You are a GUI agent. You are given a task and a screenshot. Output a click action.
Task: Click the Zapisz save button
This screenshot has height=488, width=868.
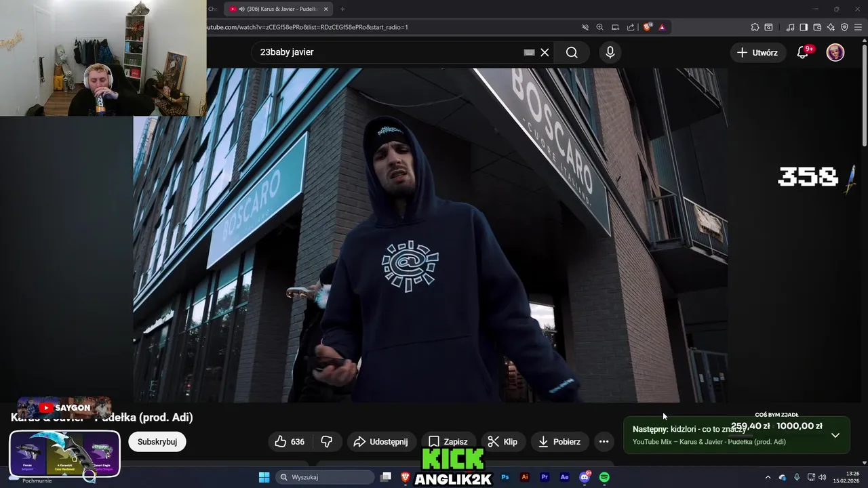point(448,441)
